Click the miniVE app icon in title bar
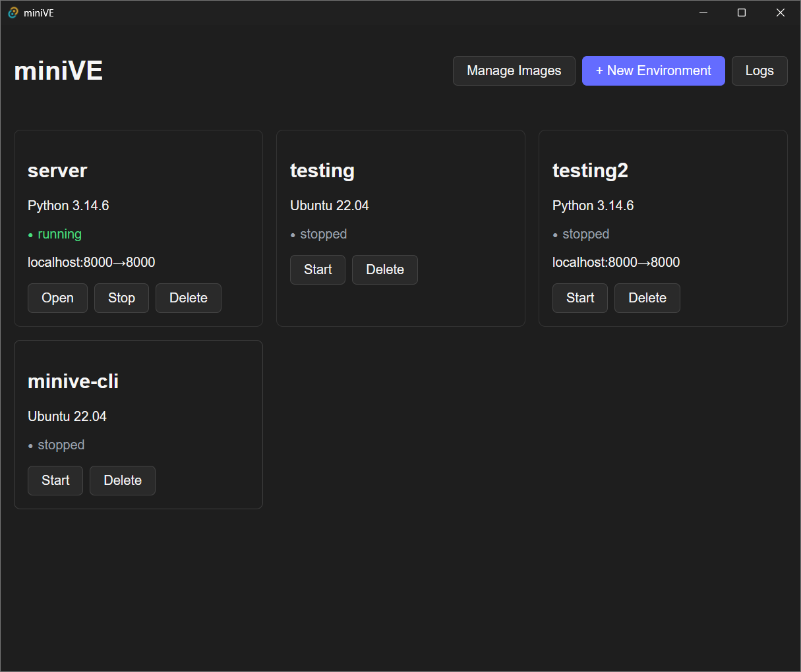The image size is (801, 672). point(13,13)
